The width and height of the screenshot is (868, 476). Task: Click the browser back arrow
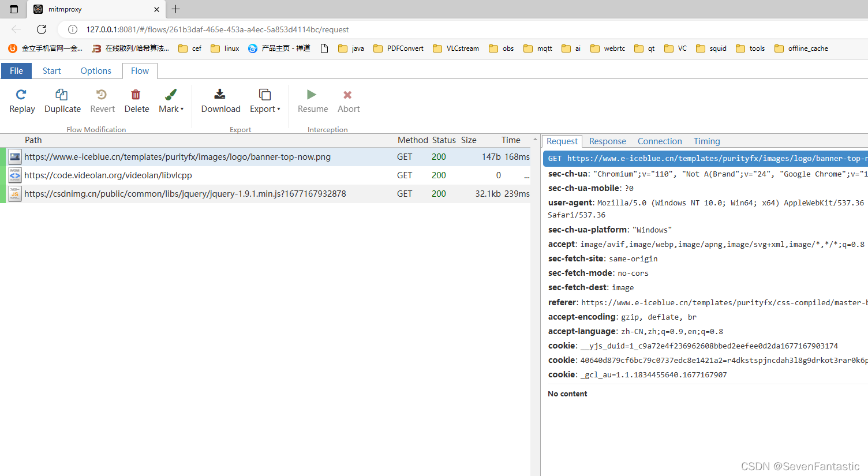click(16, 29)
